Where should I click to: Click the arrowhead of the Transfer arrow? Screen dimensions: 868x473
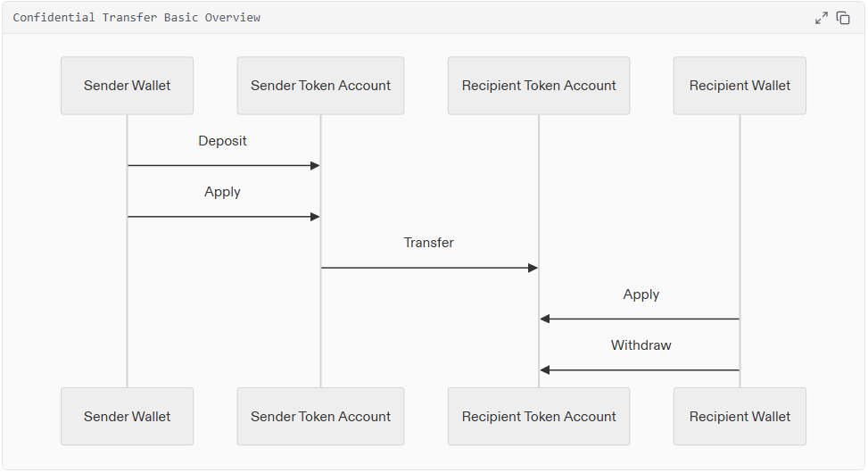[x=533, y=268]
